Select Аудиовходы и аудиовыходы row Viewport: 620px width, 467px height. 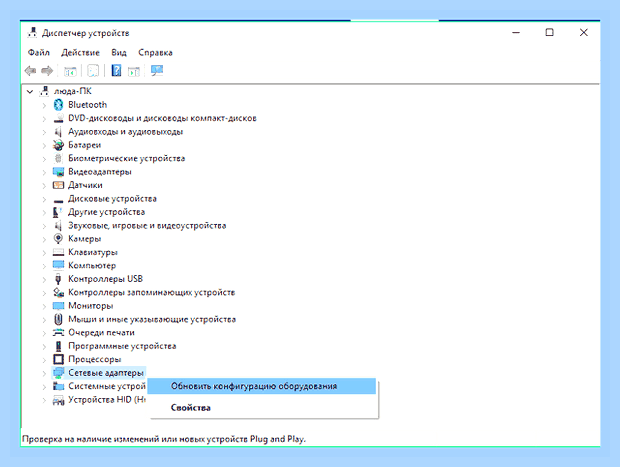point(125,132)
